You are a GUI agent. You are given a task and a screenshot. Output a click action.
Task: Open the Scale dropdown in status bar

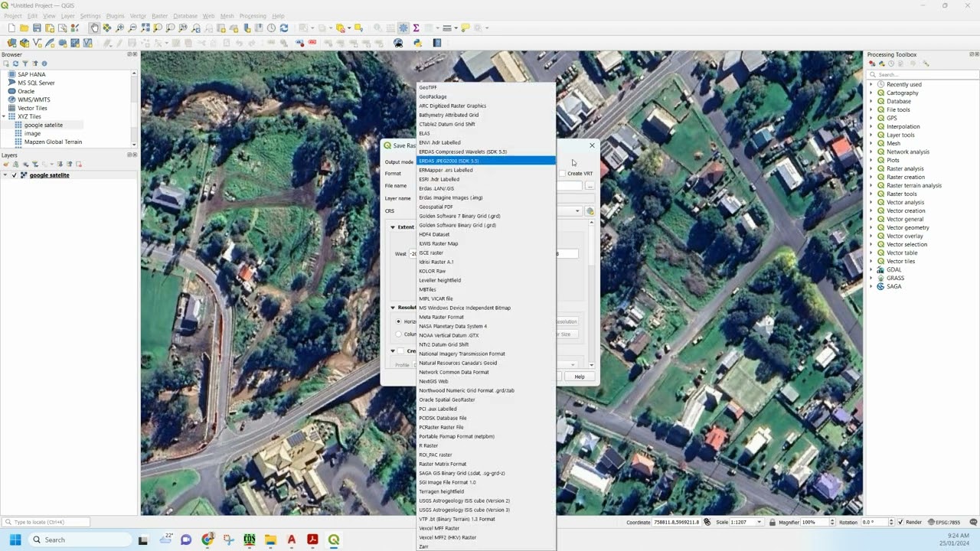pyautogui.click(x=759, y=522)
